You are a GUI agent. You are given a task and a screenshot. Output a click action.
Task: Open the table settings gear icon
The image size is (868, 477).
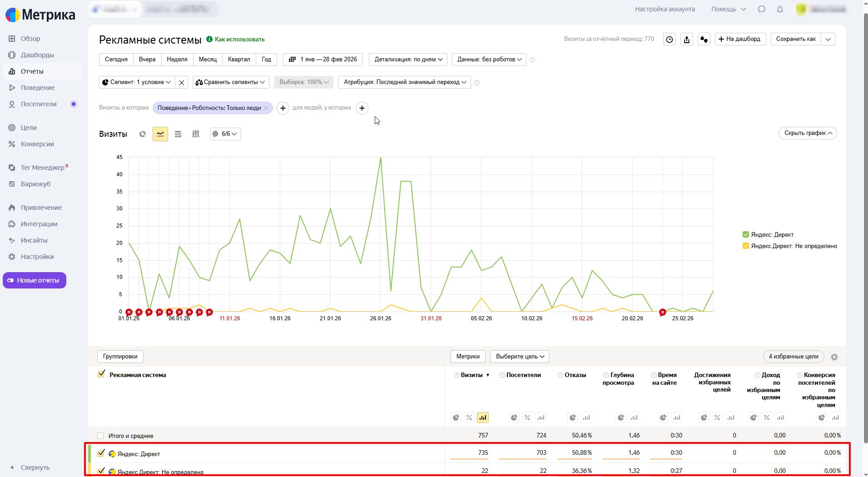(x=834, y=357)
